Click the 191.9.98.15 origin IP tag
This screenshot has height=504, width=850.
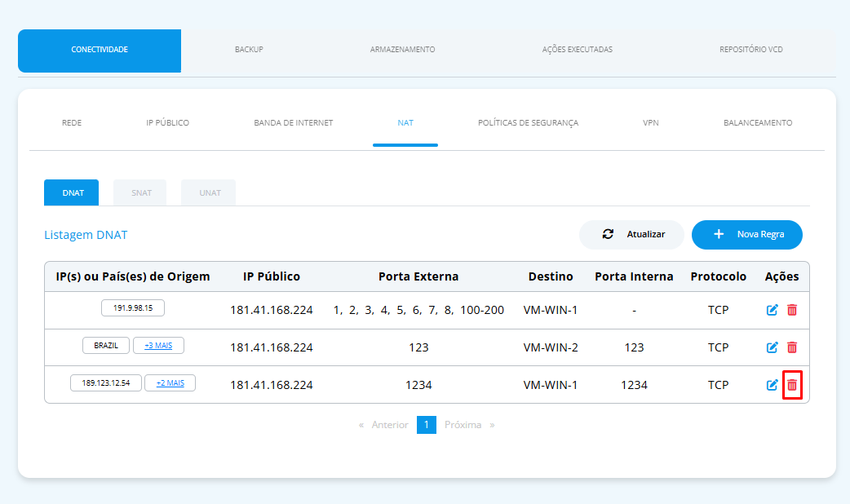[133, 307]
